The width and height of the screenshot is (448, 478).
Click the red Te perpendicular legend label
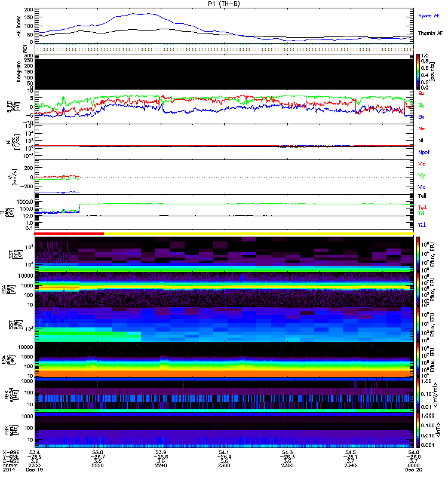coord(422,207)
